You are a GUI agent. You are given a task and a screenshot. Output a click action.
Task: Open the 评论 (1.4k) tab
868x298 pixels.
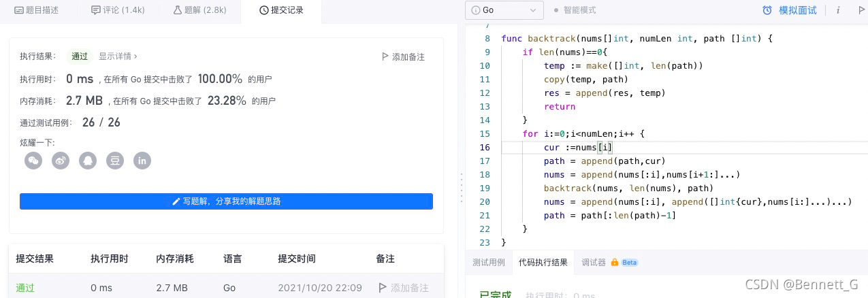(117, 10)
